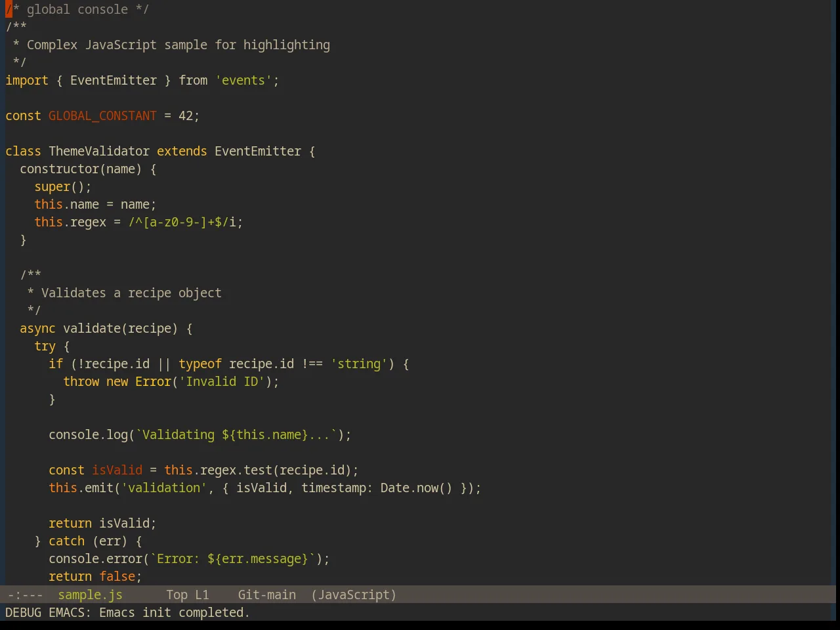Image resolution: width=840 pixels, height=630 pixels.
Task: Click the 'catch' keyword
Action: click(x=66, y=541)
